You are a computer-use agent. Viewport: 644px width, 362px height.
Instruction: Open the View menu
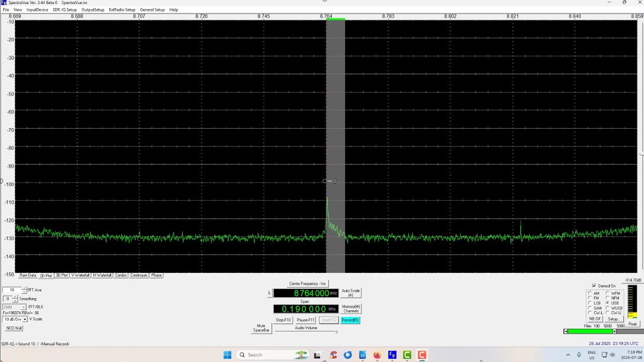[18, 10]
